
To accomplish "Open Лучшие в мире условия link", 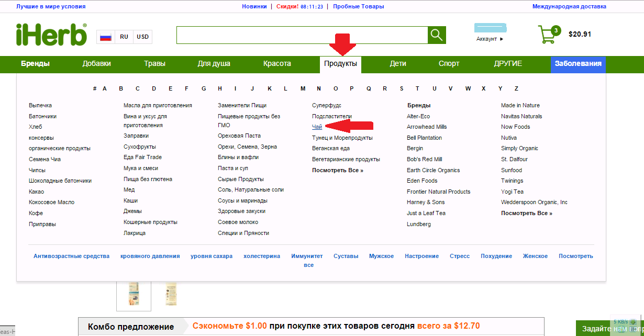I will [51, 6].
